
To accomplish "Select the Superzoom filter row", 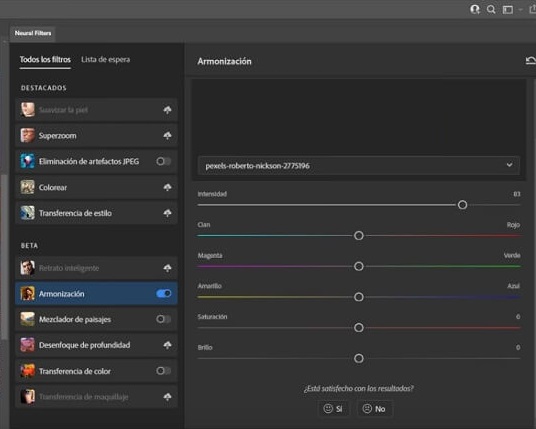I will [96, 135].
